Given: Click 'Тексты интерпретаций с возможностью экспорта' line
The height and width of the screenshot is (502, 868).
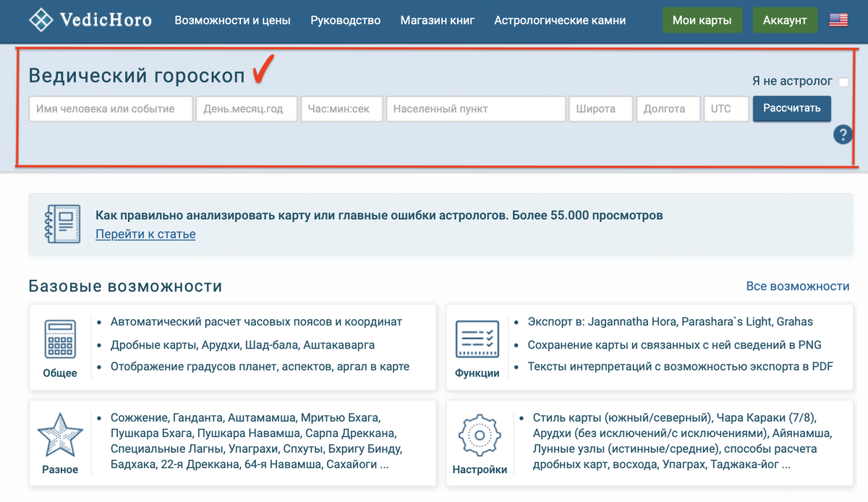Looking at the screenshot, I should (x=681, y=367).
